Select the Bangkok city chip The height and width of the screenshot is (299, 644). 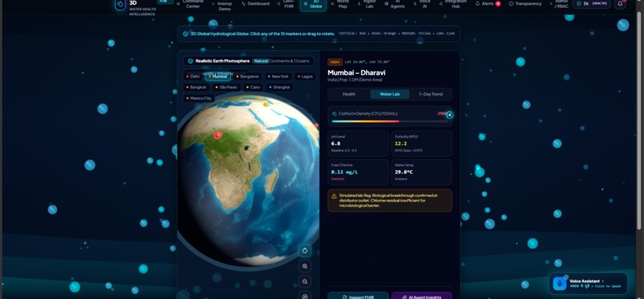click(197, 87)
